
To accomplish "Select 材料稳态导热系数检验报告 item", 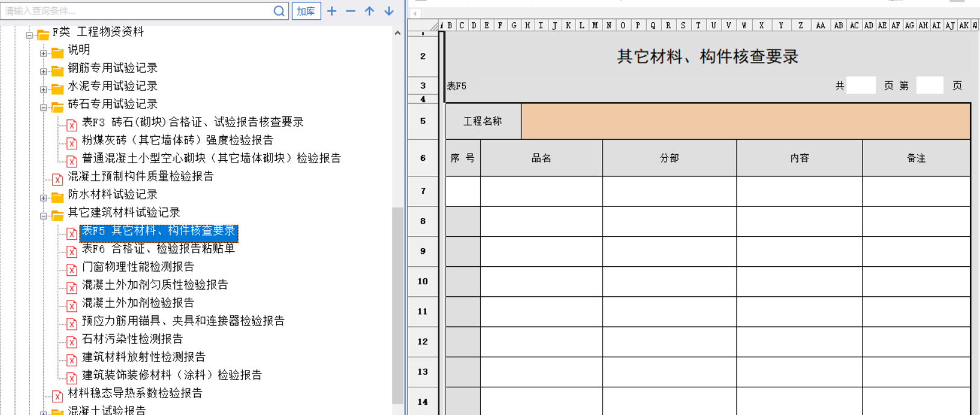I will coord(135,393).
